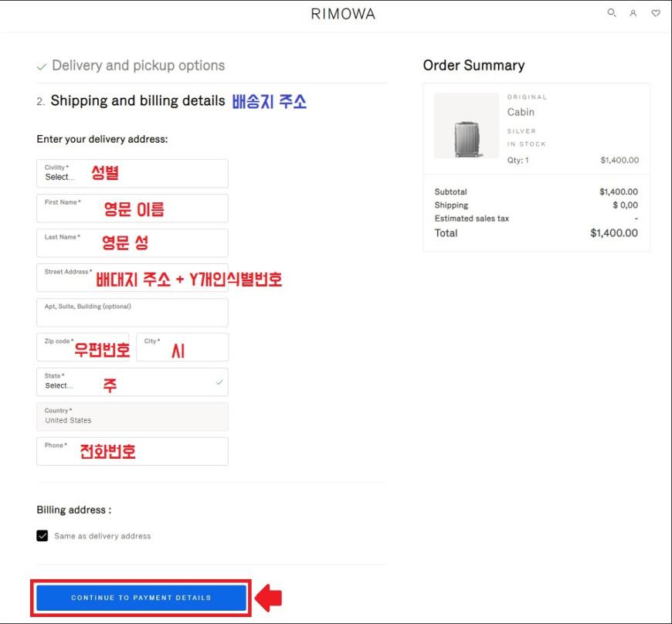672x624 pixels.
Task: Open the Civility dropdown
Action: click(x=132, y=174)
